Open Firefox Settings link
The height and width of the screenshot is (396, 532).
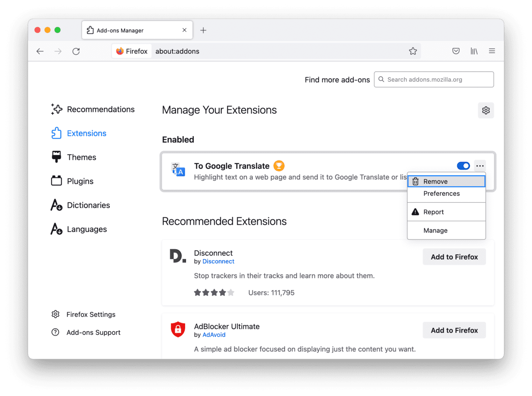click(x=84, y=314)
